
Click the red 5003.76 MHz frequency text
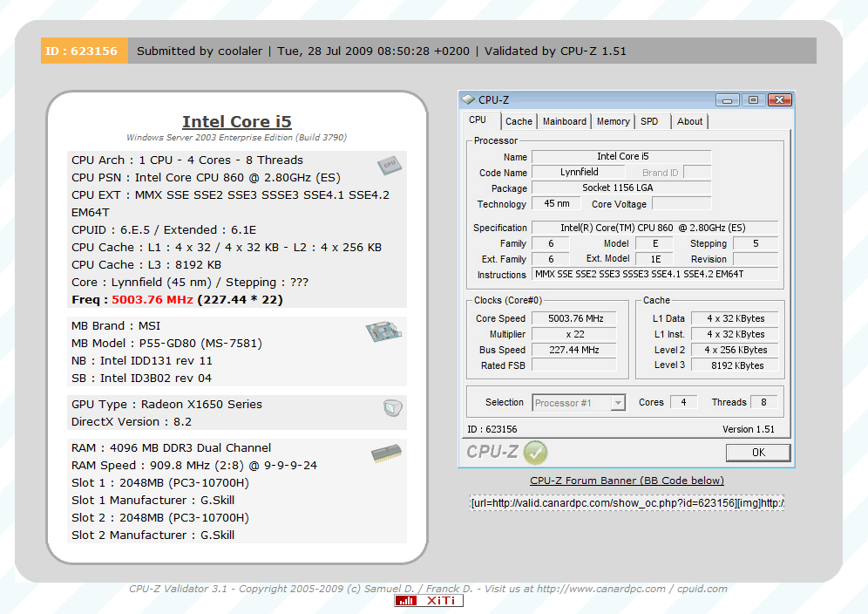point(153,300)
